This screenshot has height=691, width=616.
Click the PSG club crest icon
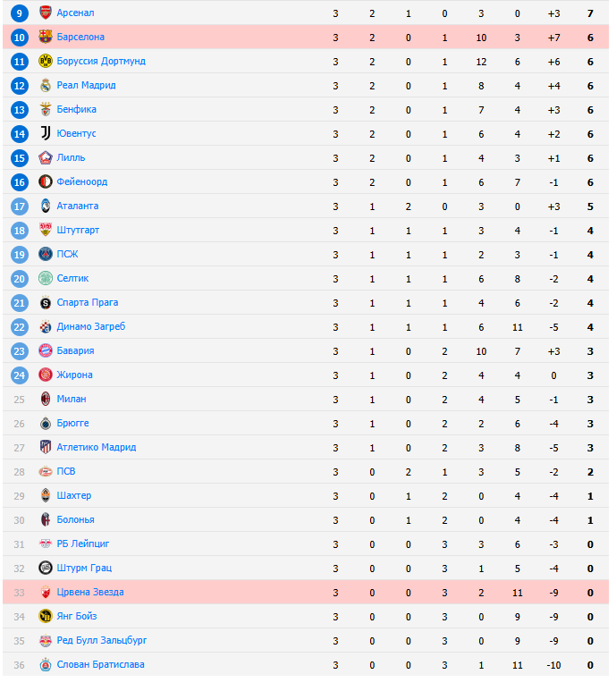46,254
